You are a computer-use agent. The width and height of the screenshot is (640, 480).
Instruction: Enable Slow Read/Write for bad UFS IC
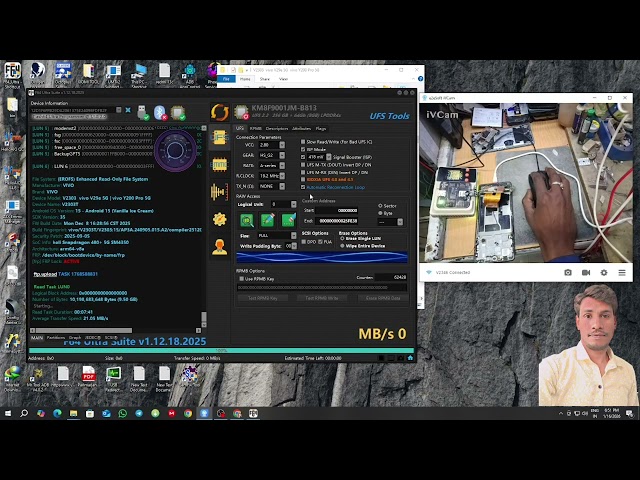[303, 142]
